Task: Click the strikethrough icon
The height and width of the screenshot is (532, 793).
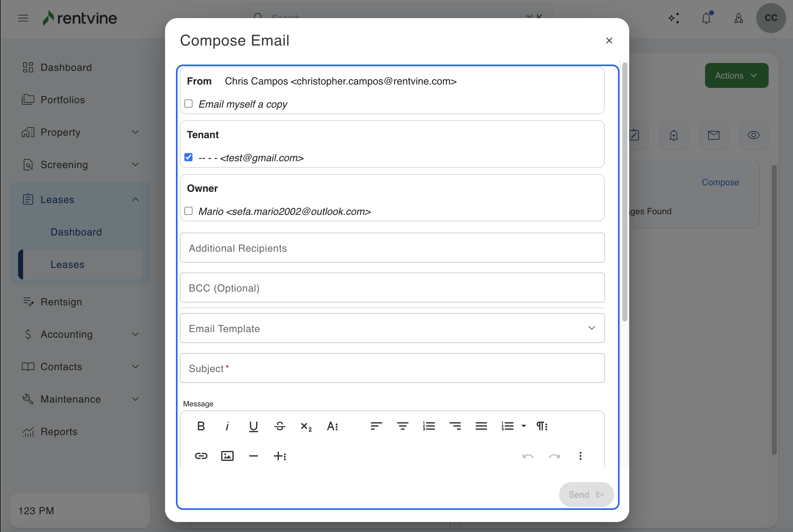Action: point(280,426)
